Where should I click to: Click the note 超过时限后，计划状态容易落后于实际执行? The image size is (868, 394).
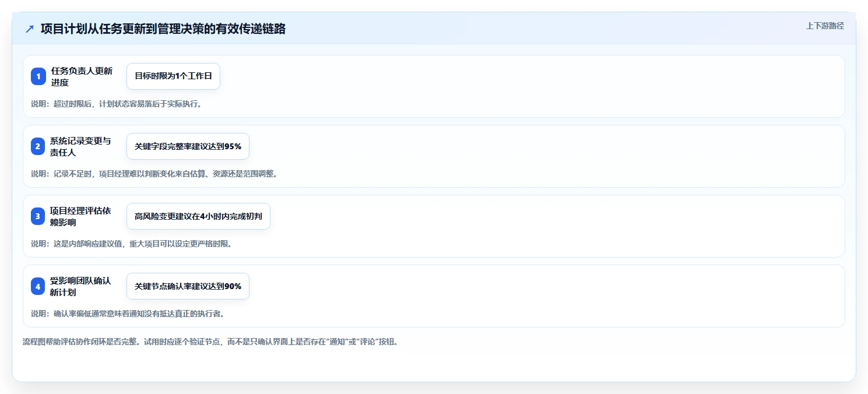[x=116, y=104]
